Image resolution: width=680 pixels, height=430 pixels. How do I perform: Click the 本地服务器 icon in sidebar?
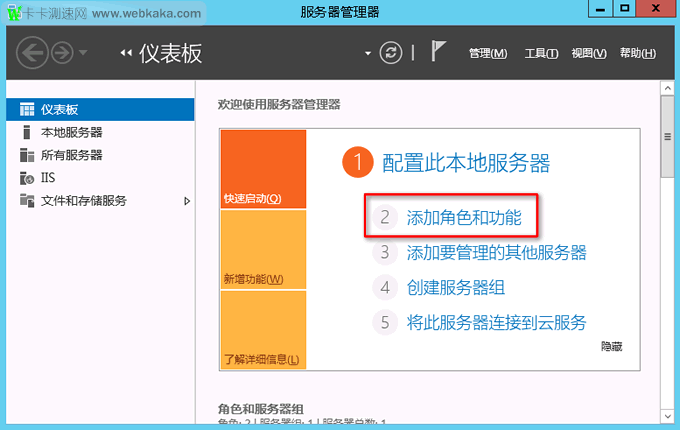click(x=27, y=132)
